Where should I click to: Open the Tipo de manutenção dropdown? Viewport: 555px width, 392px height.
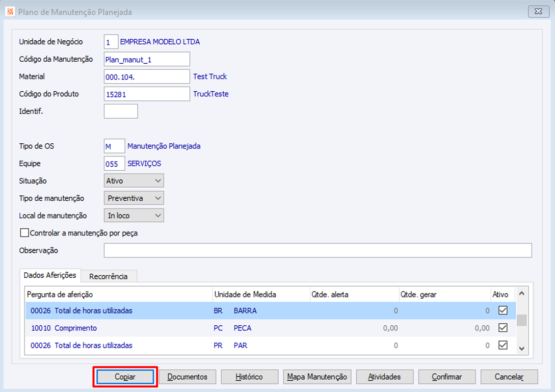click(x=134, y=198)
